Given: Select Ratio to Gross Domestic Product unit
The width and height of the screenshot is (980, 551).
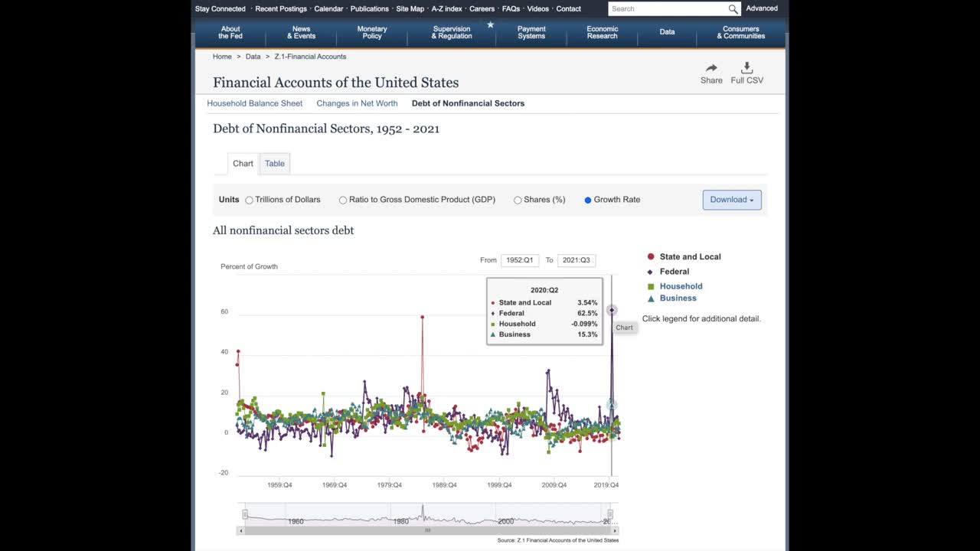Looking at the screenshot, I should click(x=343, y=201).
